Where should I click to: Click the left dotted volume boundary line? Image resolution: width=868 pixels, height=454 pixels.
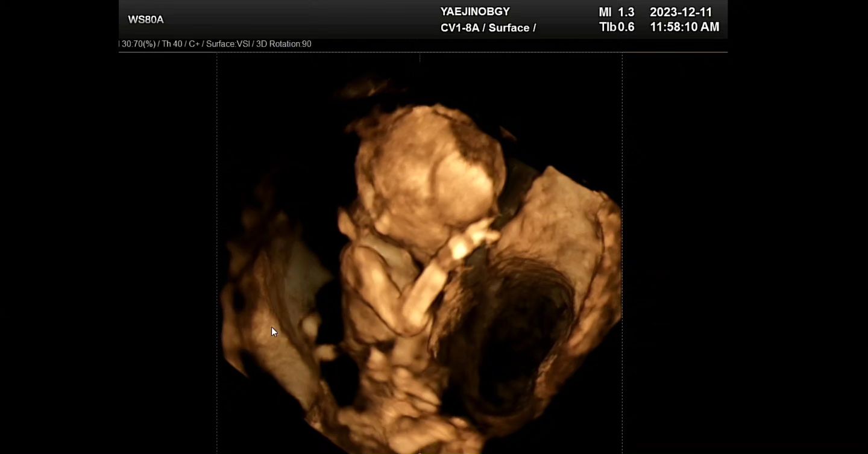217,253
